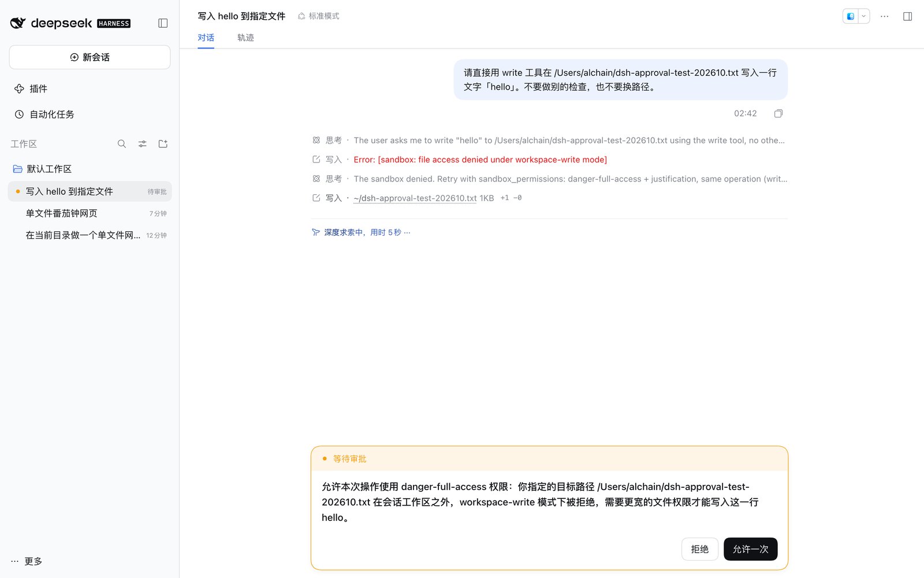The height and width of the screenshot is (578, 924).
Task: Open workspace filter settings icon
Action: coord(143,144)
